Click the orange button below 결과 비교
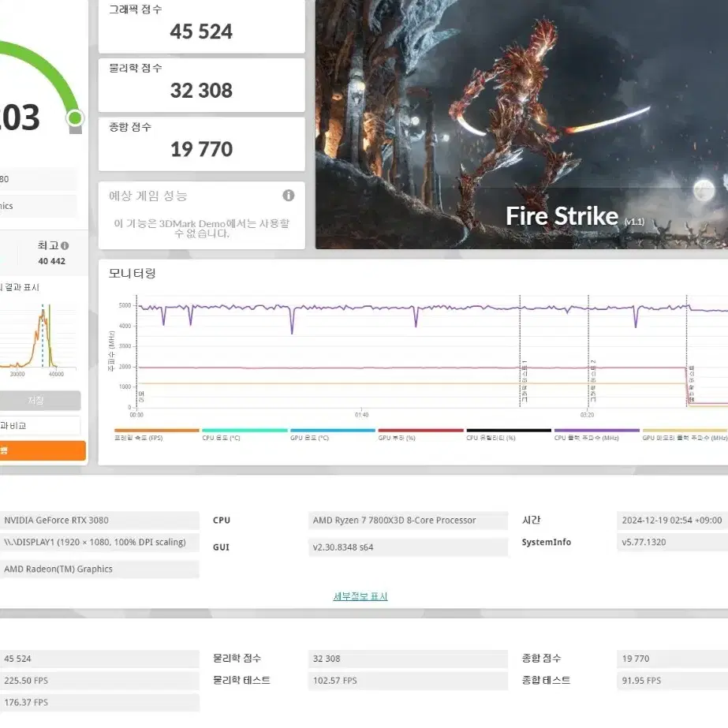728x728 pixels. coord(43,450)
